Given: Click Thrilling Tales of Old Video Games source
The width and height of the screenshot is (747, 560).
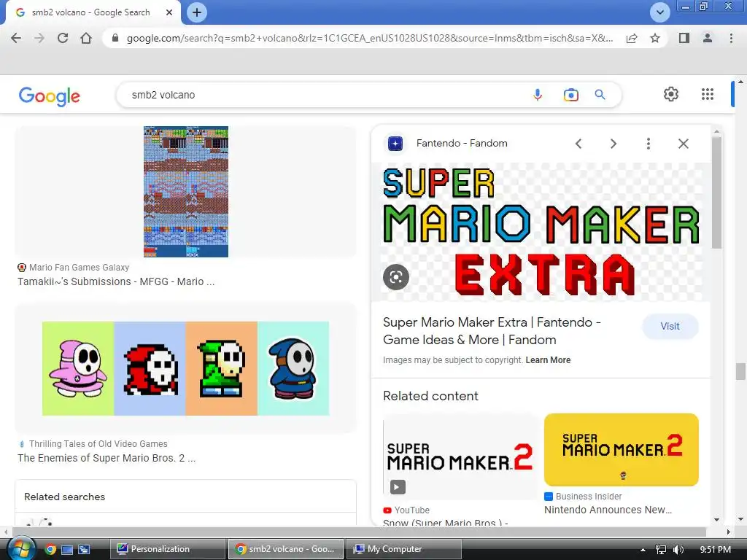Looking at the screenshot, I should point(98,444).
